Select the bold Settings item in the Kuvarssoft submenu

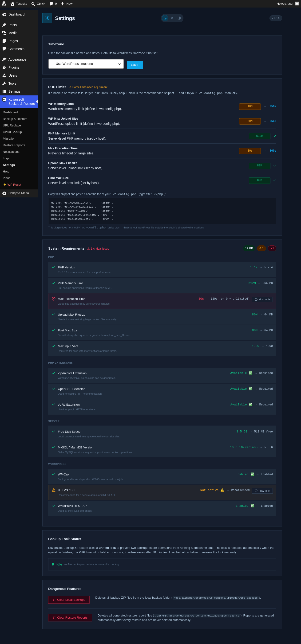click(x=9, y=165)
